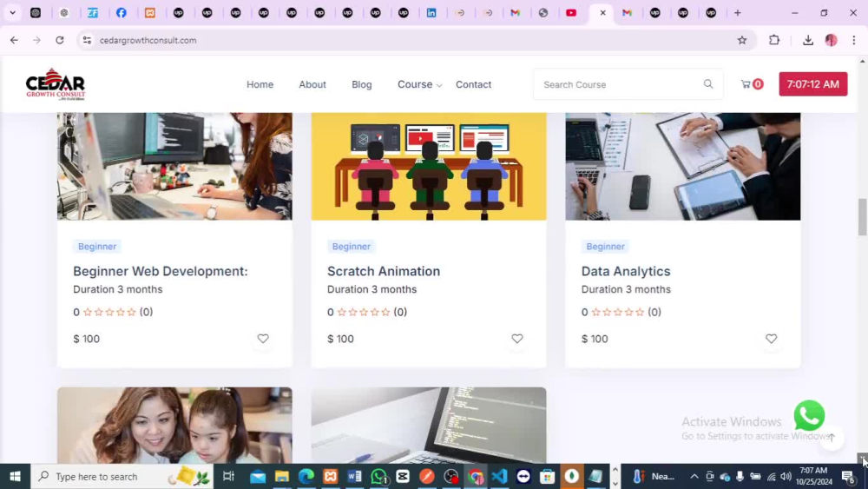Open the Chrome extensions puzzle icon

tap(774, 40)
